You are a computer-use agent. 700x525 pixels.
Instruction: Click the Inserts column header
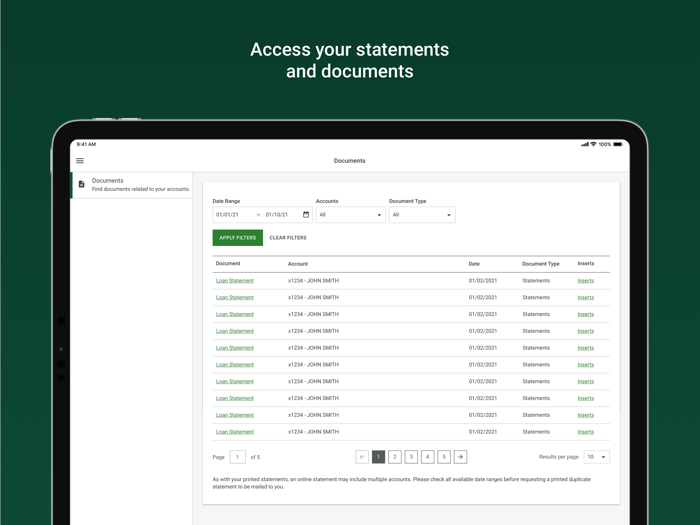[x=586, y=263]
